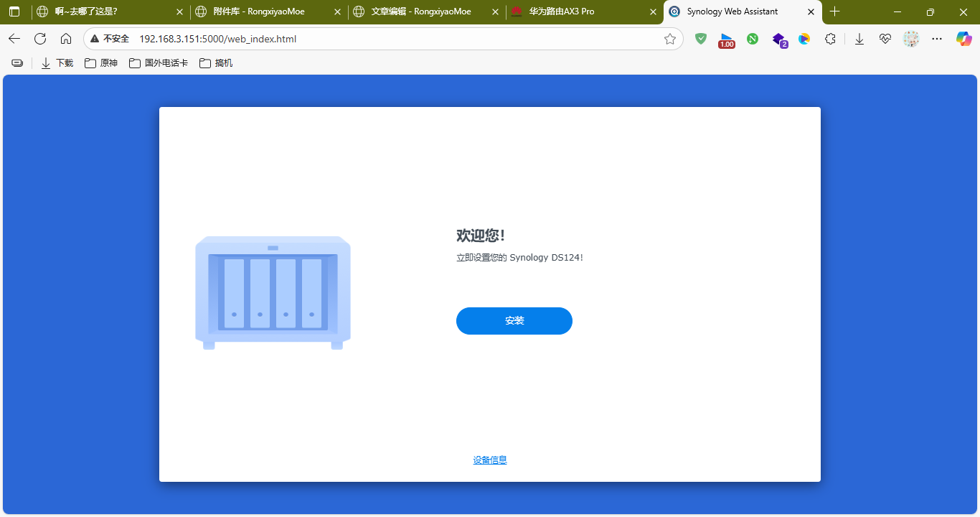Open the 原神 bookmarks folder
This screenshot has height=517, width=980.
click(101, 63)
